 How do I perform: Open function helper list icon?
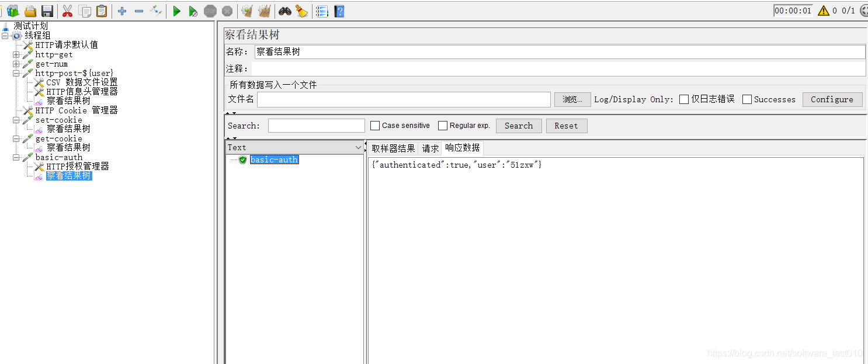[322, 11]
